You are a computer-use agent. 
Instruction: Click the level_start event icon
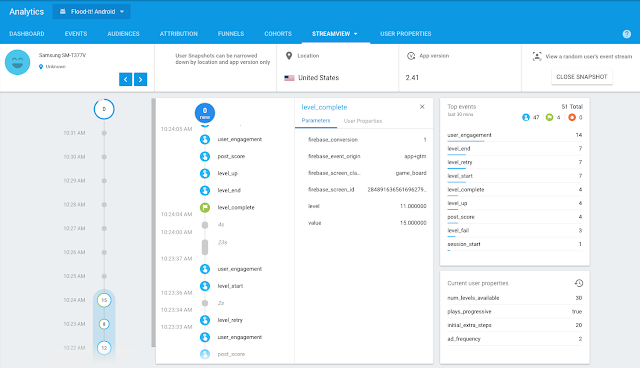click(205, 286)
